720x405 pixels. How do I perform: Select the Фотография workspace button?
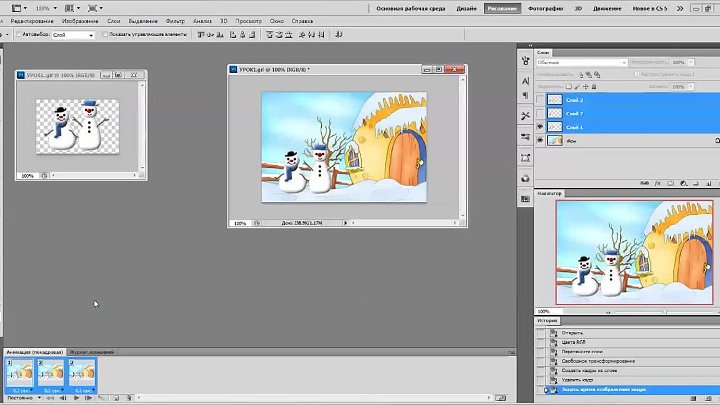545,8
